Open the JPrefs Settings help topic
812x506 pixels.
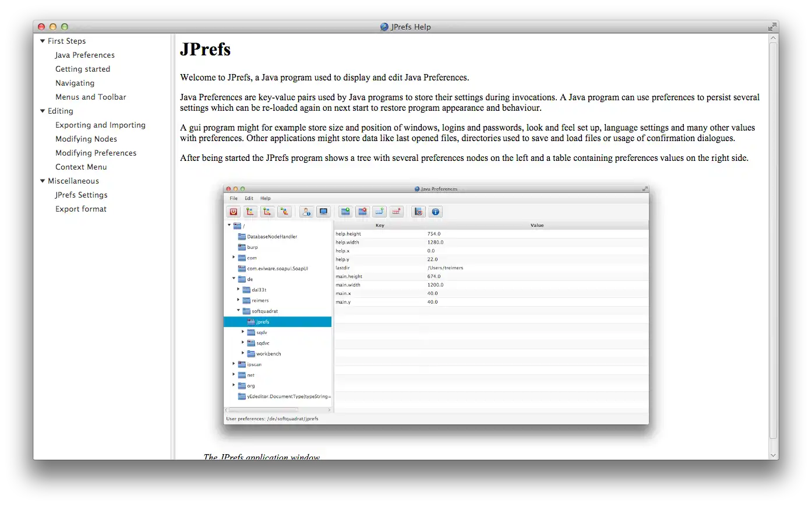[x=82, y=195]
